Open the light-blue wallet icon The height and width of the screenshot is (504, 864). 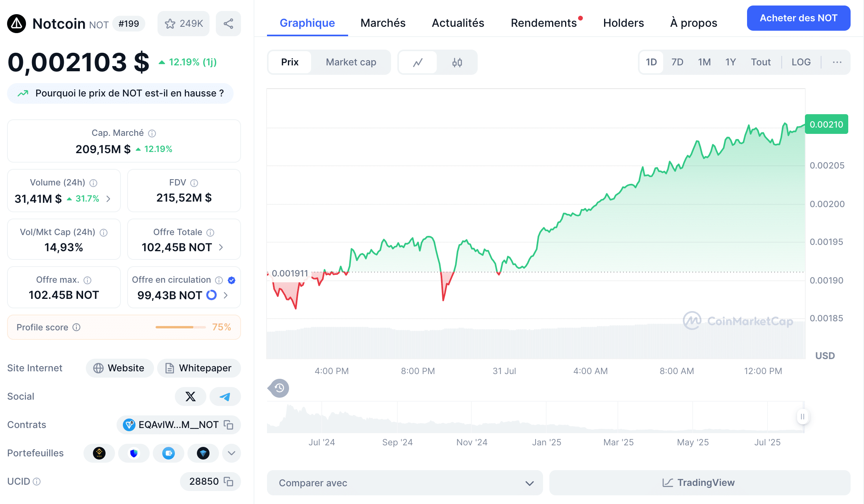tap(169, 453)
